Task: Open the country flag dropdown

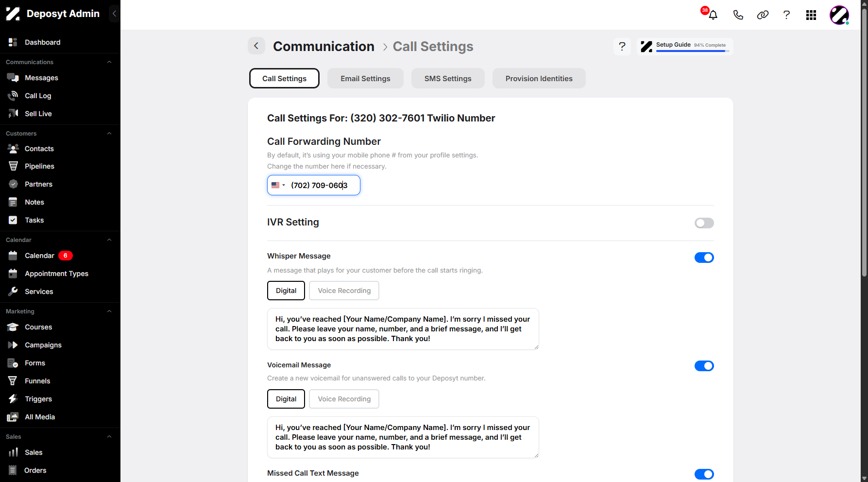Action: click(278, 185)
